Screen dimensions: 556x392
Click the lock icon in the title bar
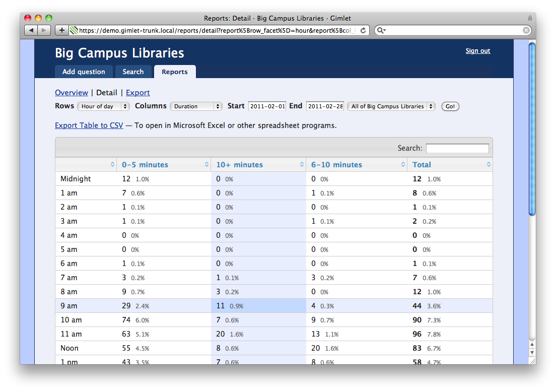(530, 18)
